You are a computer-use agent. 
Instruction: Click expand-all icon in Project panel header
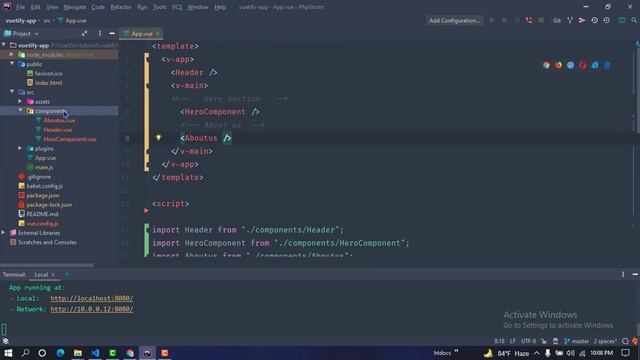(84, 33)
